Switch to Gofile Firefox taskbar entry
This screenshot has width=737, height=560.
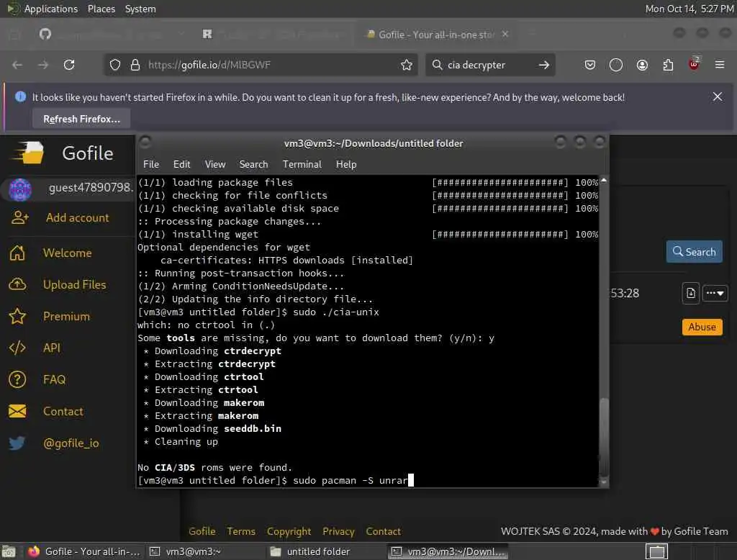(83, 551)
